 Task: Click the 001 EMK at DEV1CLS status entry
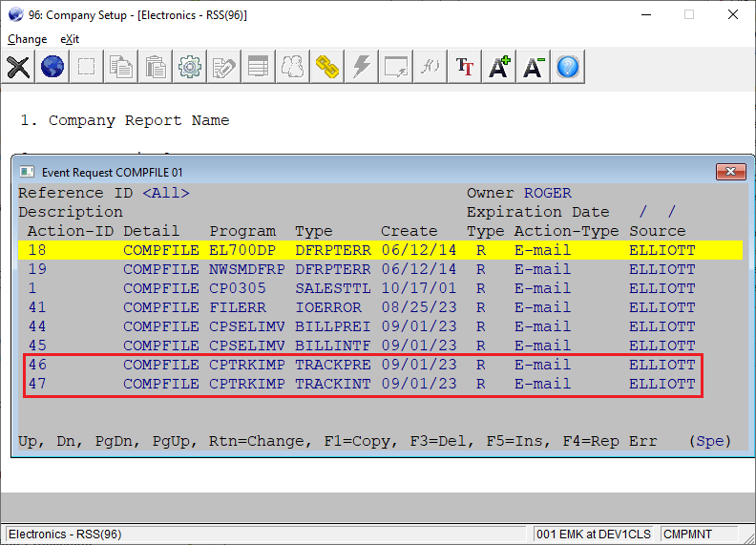593,534
